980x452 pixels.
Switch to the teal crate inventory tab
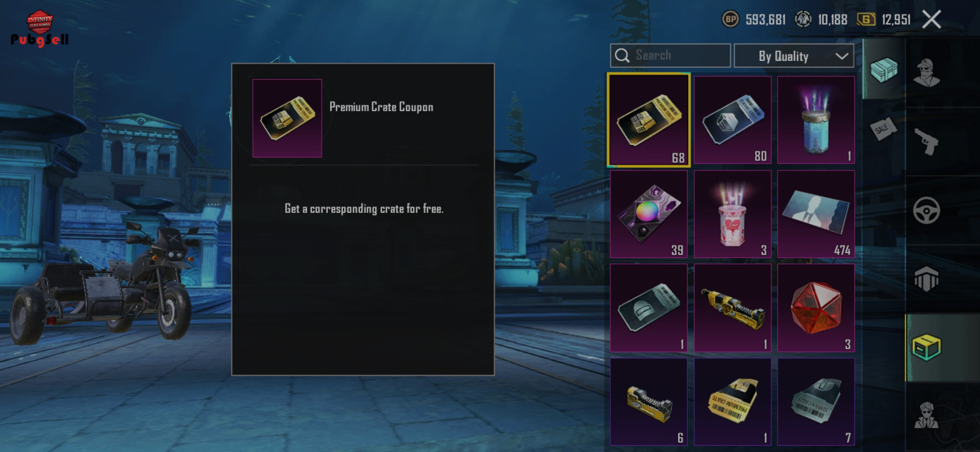(x=884, y=69)
